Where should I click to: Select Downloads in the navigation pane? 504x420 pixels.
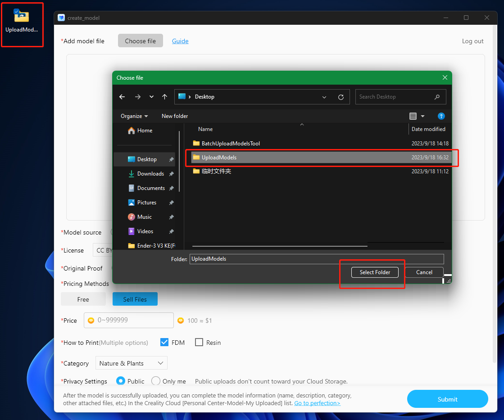pos(150,174)
